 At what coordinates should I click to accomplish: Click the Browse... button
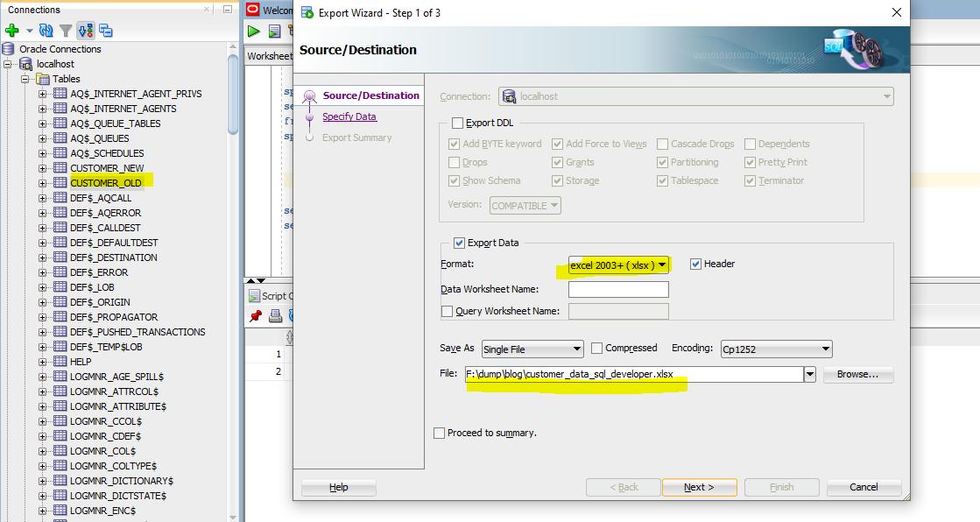858,375
